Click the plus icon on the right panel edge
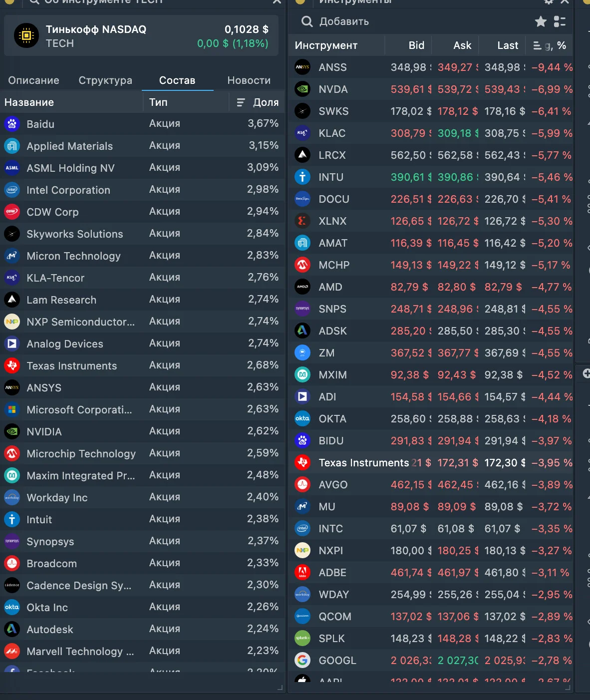 (587, 373)
